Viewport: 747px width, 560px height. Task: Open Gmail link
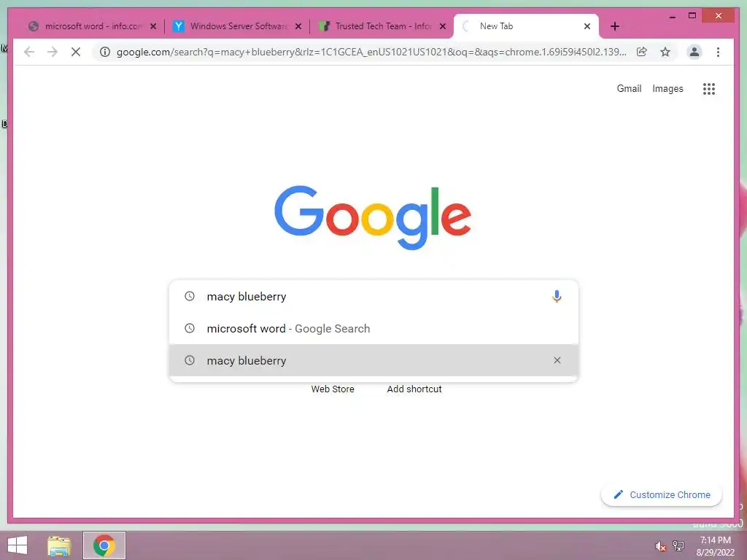coord(629,88)
